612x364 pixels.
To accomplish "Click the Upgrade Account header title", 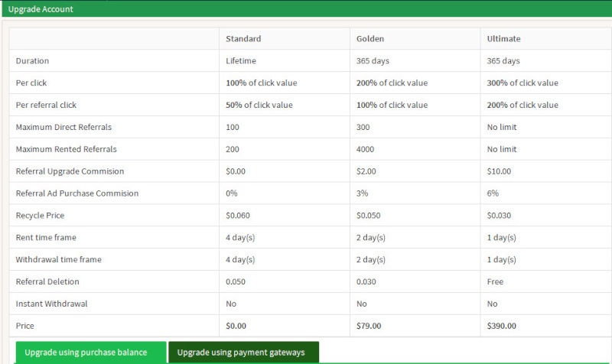I will 41,9.
